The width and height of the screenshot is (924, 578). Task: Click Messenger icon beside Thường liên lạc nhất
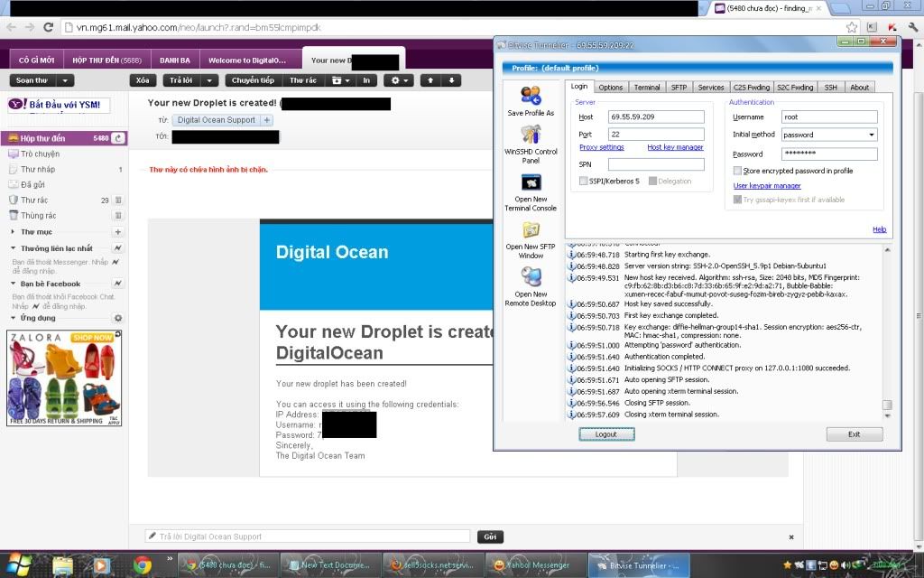[118, 248]
